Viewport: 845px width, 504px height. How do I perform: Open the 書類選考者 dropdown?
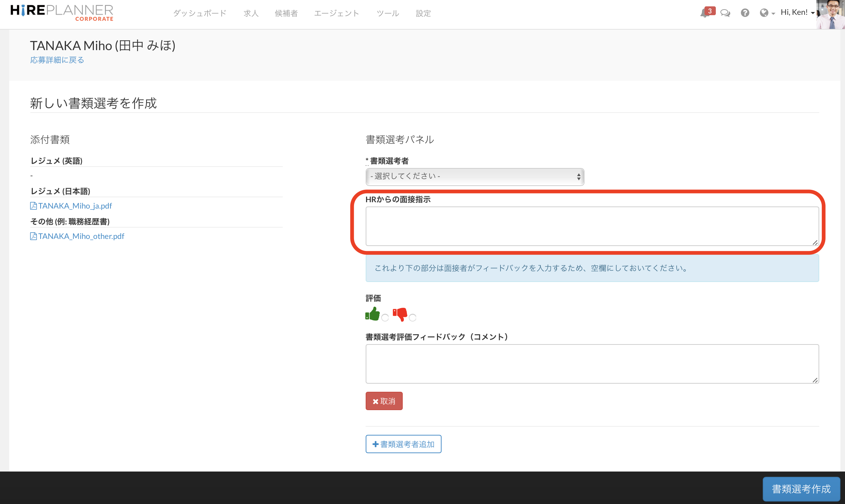(475, 176)
